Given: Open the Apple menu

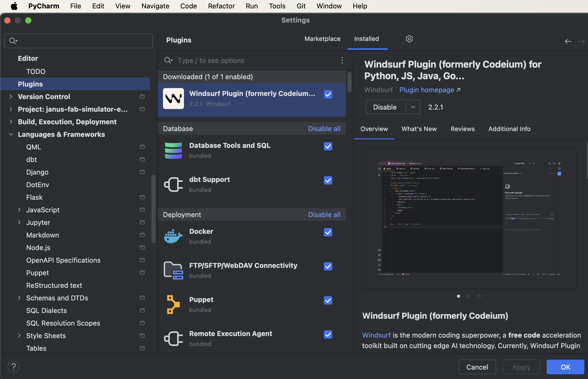Looking at the screenshot, I should tap(14, 6).
